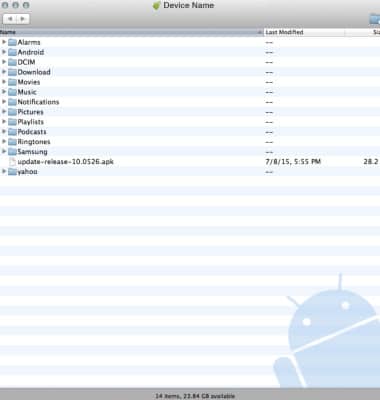
Task: Click the 28.2 size value of apk
Action: coord(371,162)
